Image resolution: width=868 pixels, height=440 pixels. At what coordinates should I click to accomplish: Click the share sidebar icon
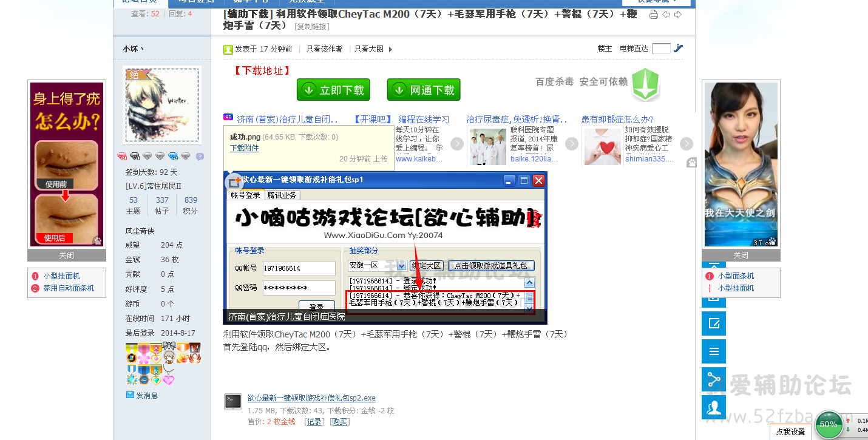coord(714,379)
